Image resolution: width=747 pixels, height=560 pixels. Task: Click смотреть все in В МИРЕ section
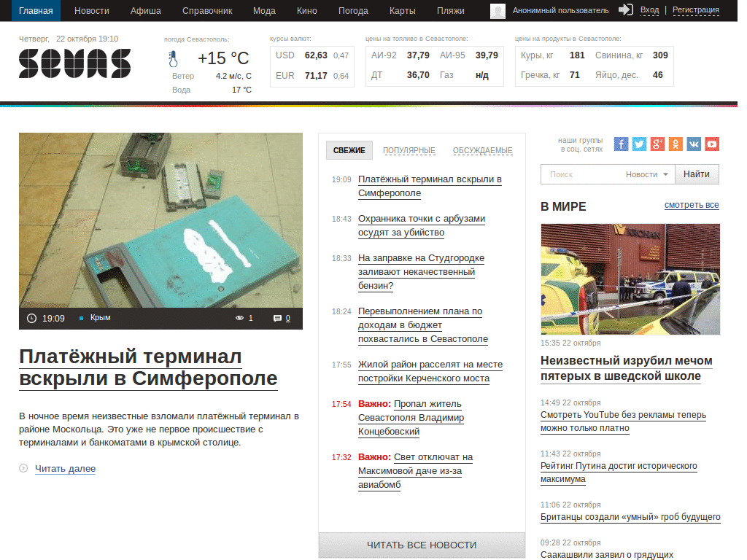pos(692,205)
